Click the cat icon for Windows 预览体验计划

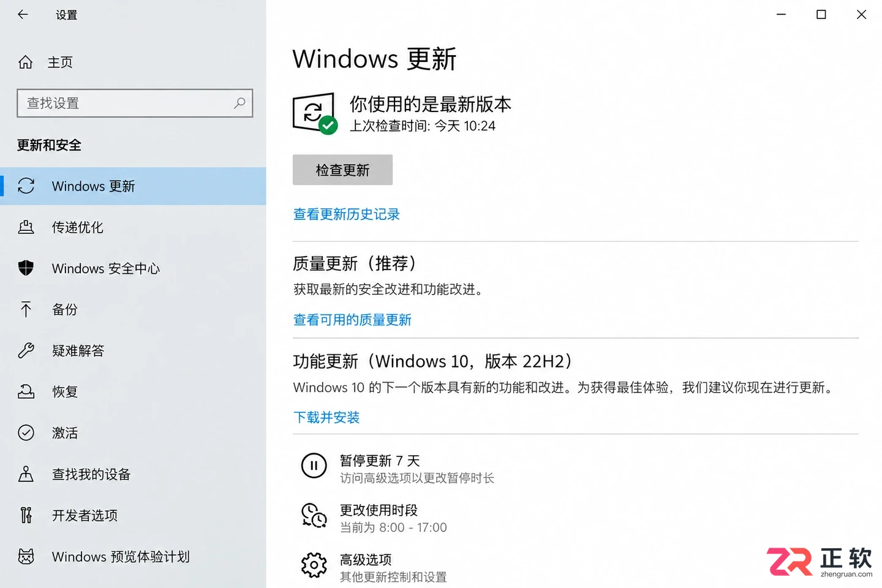click(26, 556)
